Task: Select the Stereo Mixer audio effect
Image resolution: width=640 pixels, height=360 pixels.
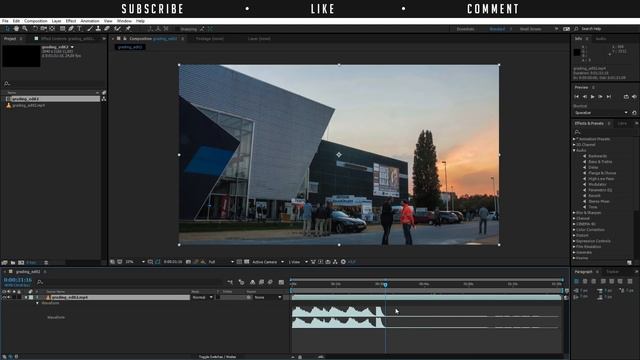Action: pyautogui.click(x=599, y=201)
